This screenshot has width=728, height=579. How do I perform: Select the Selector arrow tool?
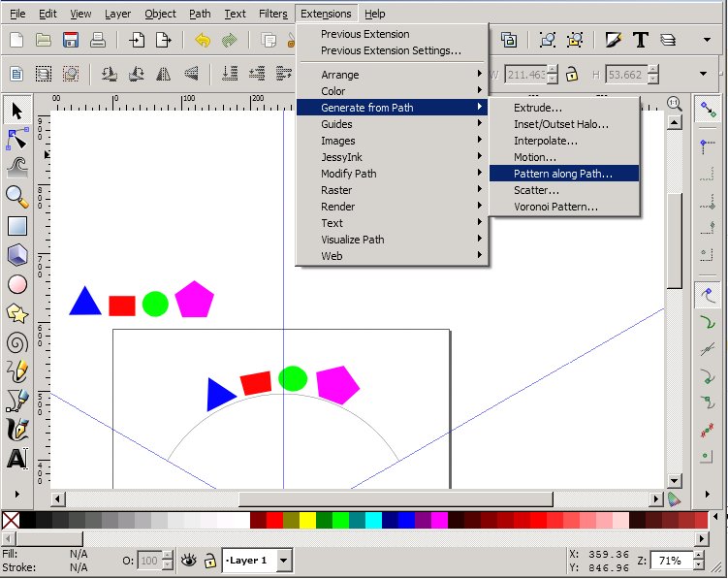pos(16,111)
